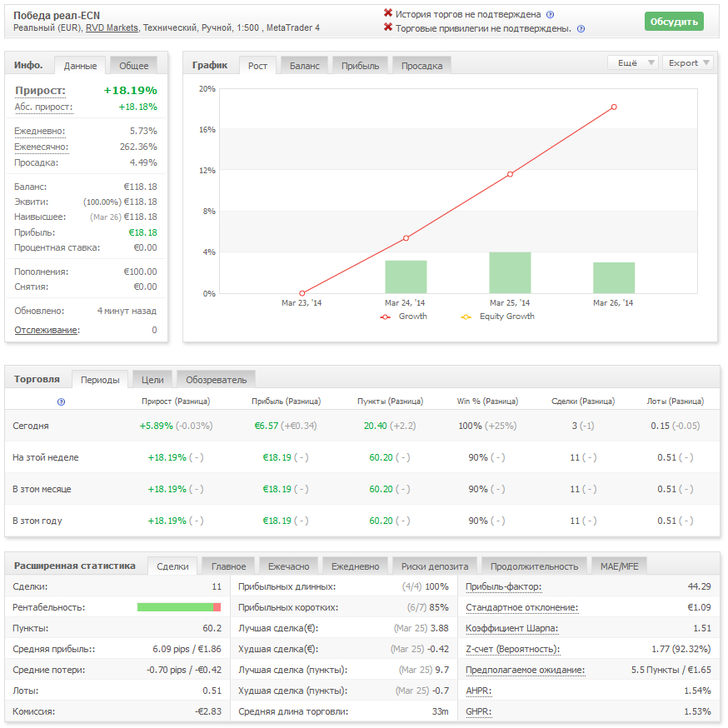Click the +18.19% growth value in info panel

tap(131, 91)
